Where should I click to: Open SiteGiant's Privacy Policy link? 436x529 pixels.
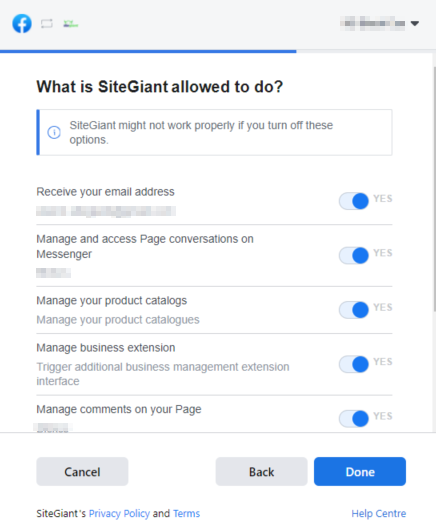(x=119, y=513)
